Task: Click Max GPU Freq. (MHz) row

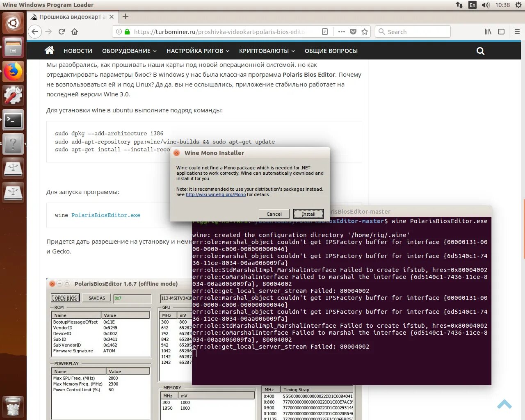Action: [100, 378]
